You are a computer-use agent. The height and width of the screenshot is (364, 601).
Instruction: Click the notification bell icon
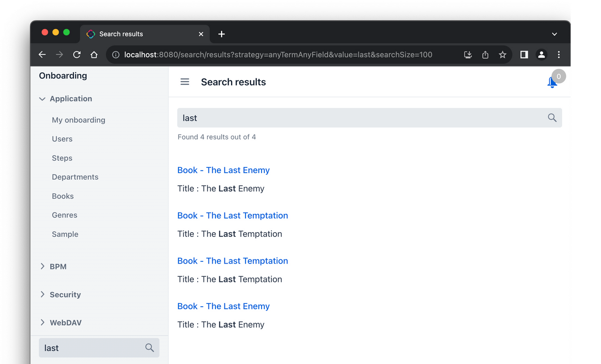click(552, 82)
